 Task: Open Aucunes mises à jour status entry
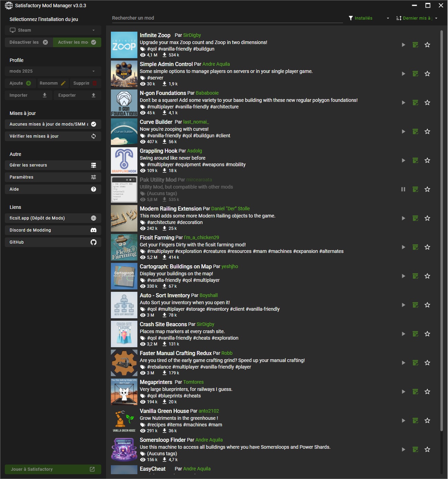click(x=53, y=124)
